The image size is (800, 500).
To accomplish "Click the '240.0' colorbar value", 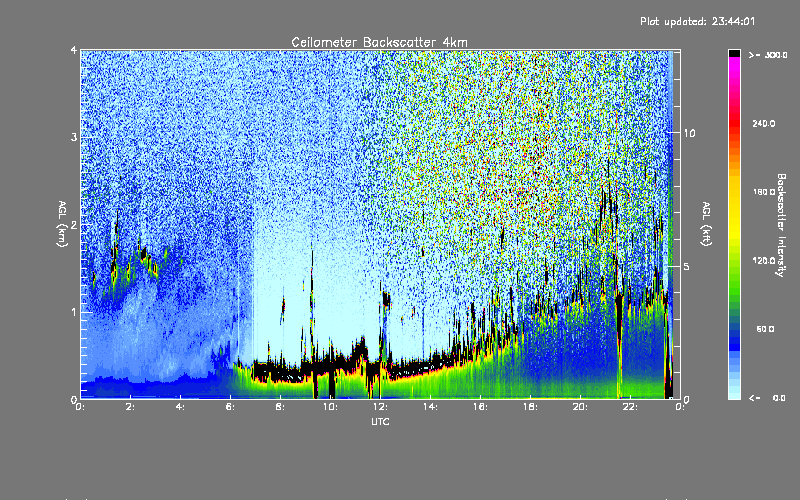I will point(764,123).
